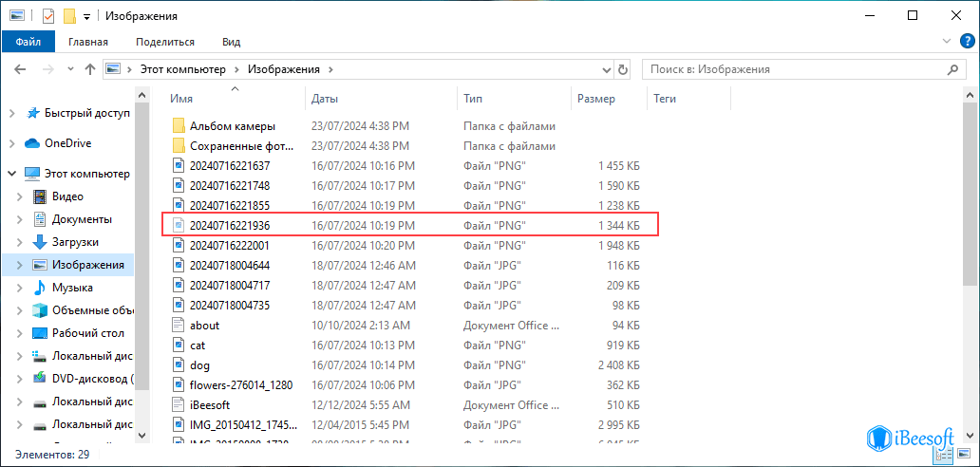The image size is (980, 467).
Task: Open Help via question mark icon
Action: (x=967, y=42)
